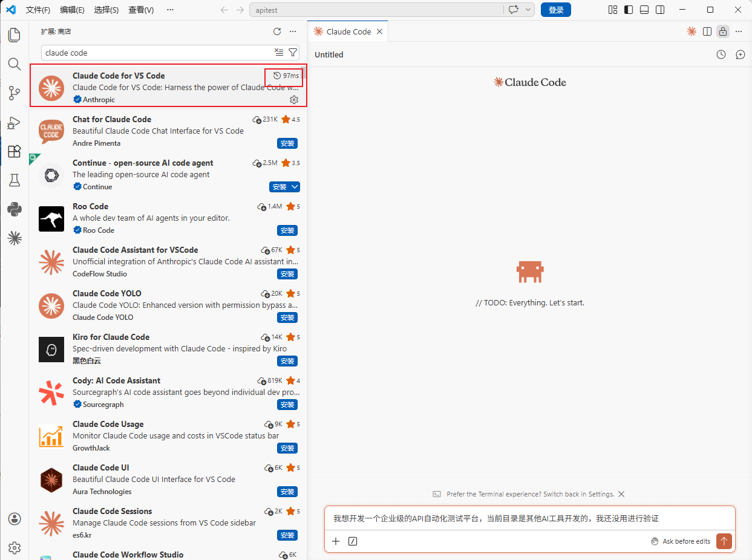Open the Search view in activity bar
Screen dimensions: 752x560
(x=15, y=64)
